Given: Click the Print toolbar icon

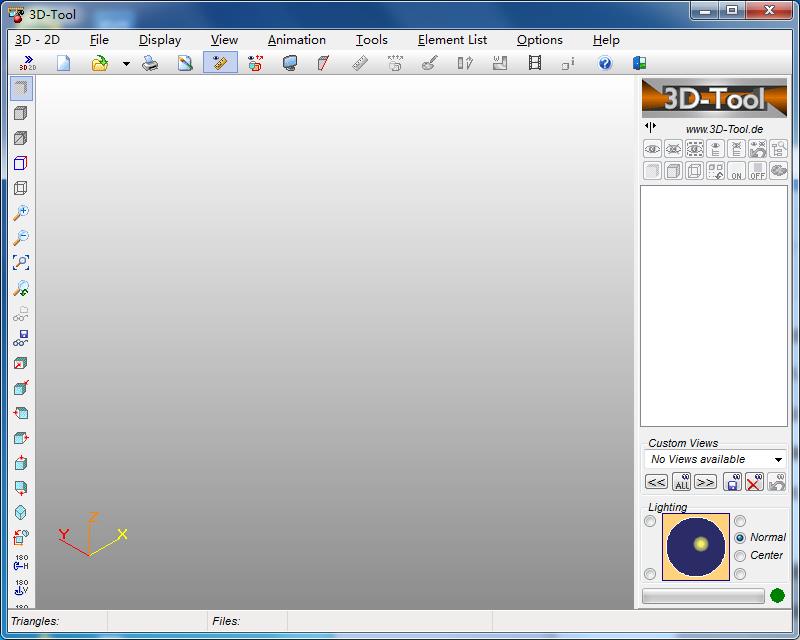Looking at the screenshot, I should coord(149,63).
